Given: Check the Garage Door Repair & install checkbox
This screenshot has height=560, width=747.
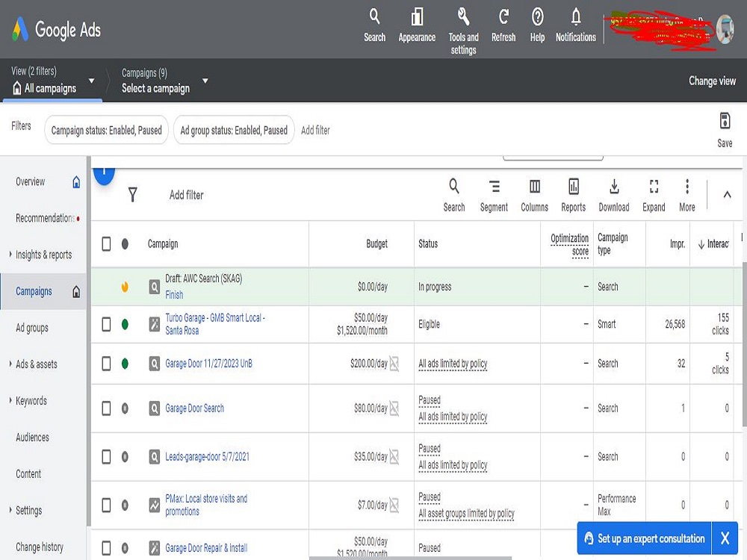Looking at the screenshot, I should tap(106, 547).
